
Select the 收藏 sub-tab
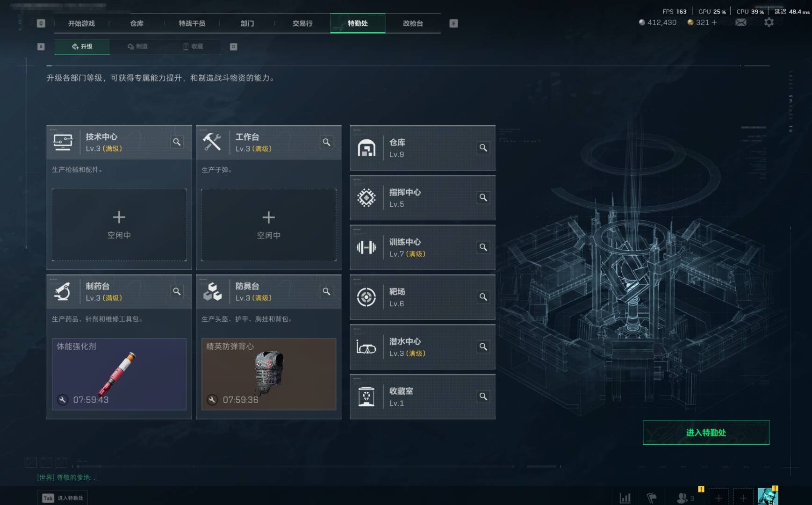pyautogui.click(x=193, y=46)
